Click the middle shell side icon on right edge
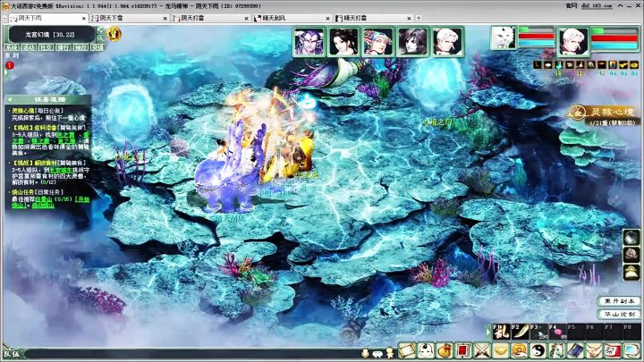The image size is (644, 362). tap(631, 255)
